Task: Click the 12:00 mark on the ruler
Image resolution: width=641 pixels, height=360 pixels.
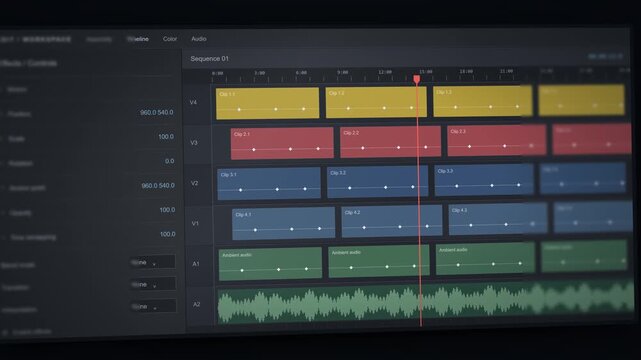Action: click(385, 72)
